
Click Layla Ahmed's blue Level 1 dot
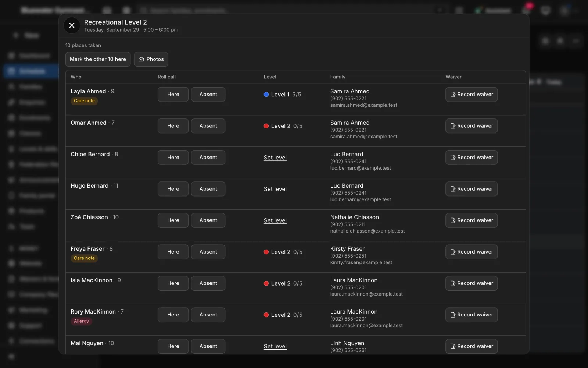(266, 95)
